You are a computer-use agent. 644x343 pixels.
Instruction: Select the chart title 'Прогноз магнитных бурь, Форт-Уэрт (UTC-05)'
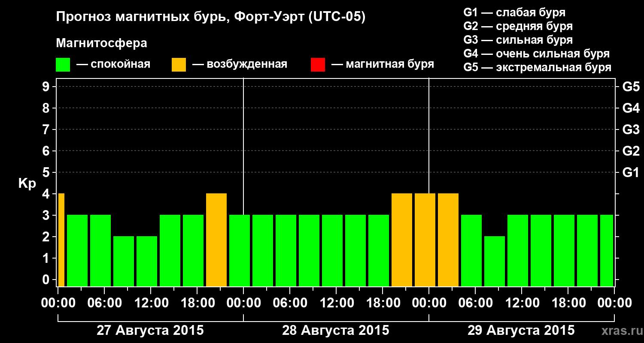click(x=211, y=18)
